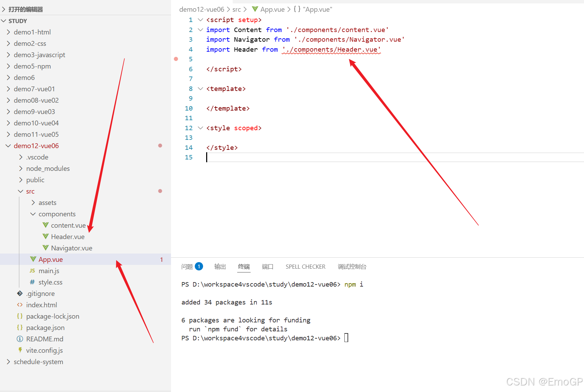The image size is (584, 392).
Task: Expand the demo5-npm folder
Action: (8, 66)
